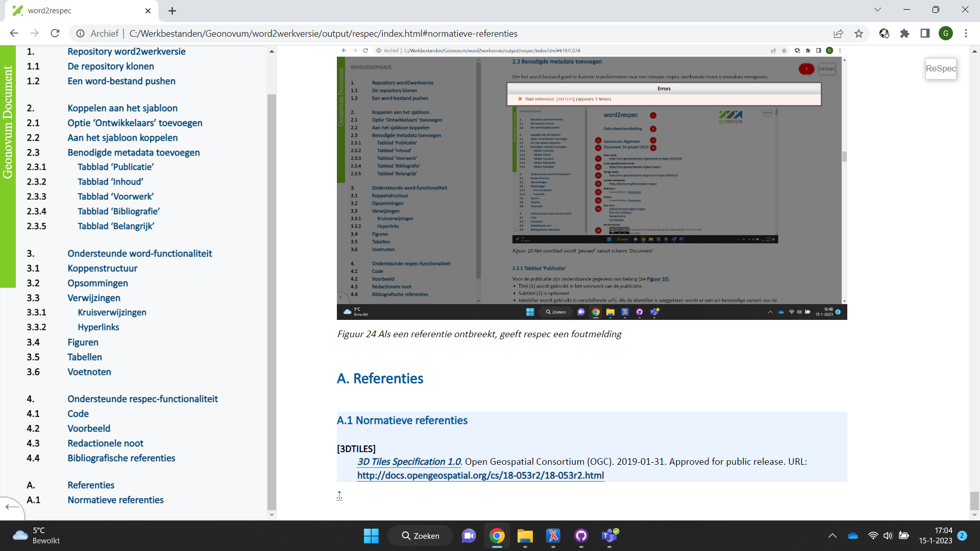980x551 pixels.
Task: Go to Figuren section
Action: [x=83, y=342]
